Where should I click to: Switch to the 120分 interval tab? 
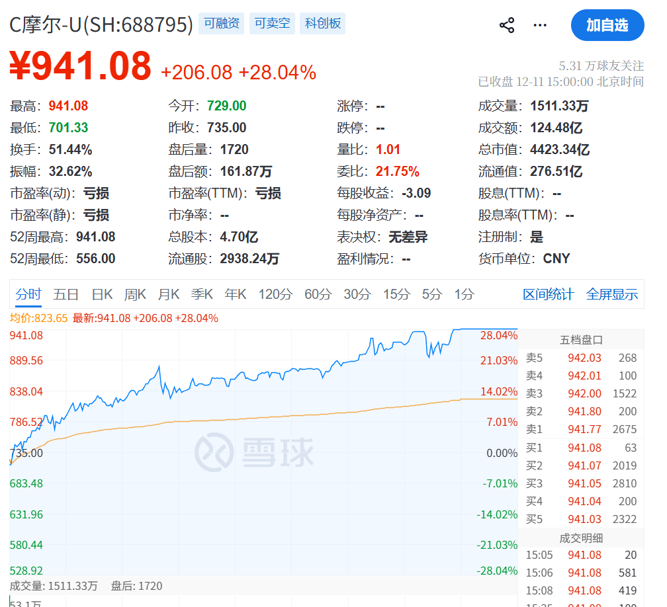coord(274,294)
